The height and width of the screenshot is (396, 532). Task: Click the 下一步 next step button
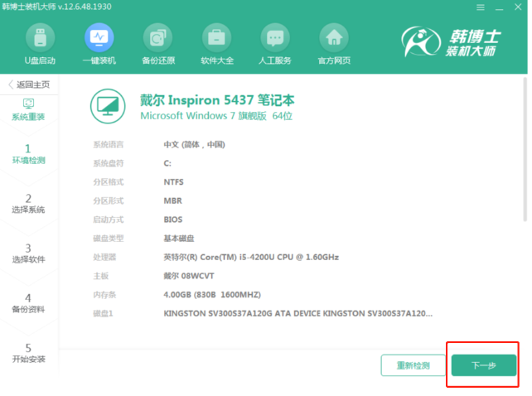coord(484,365)
